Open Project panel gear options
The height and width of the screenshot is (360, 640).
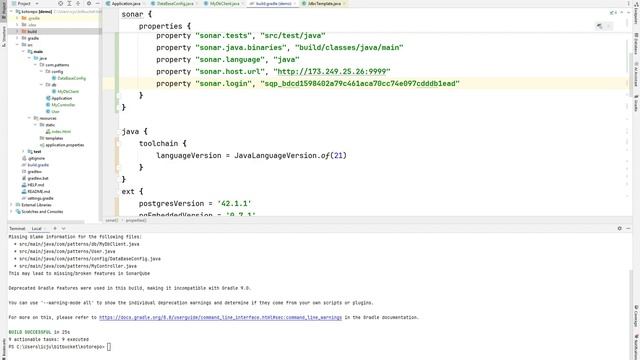tap(89, 3)
